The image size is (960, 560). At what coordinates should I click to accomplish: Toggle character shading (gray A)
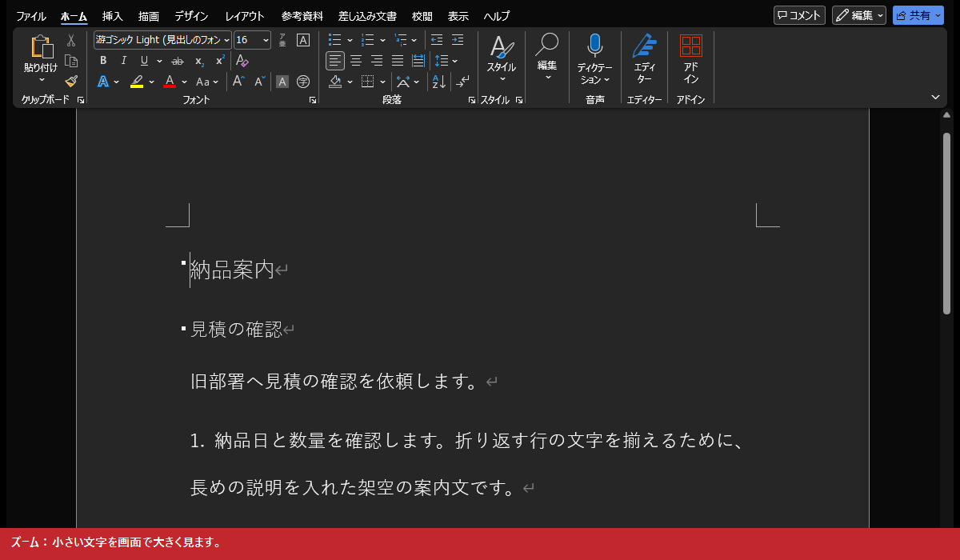click(282, 81)
